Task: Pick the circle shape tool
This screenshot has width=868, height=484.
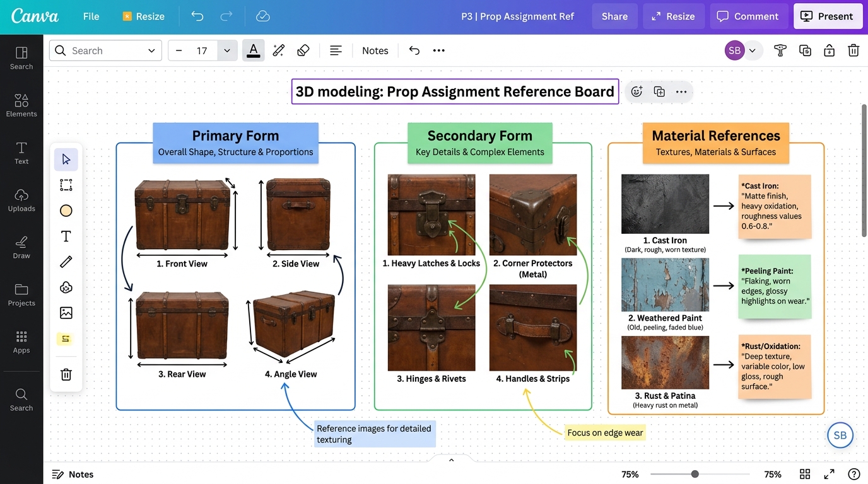Action: 66,210
